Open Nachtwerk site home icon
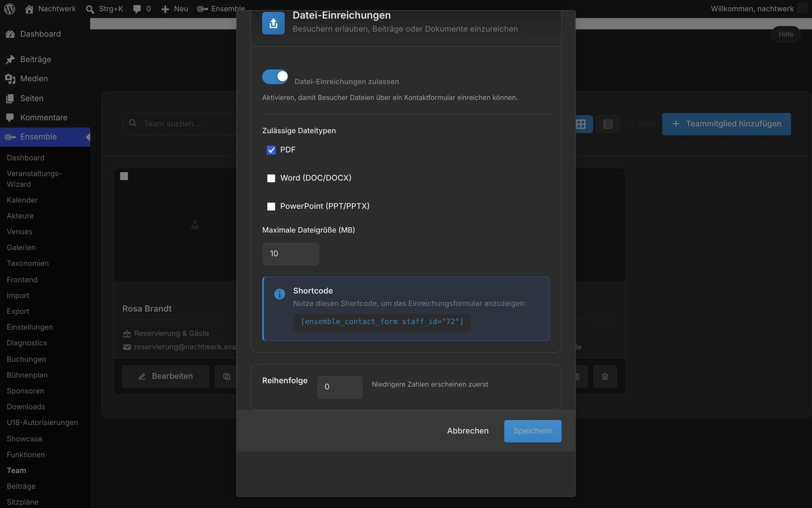Image resolution: width=812 pixels, height=508 pixels. tap(29, 9)
